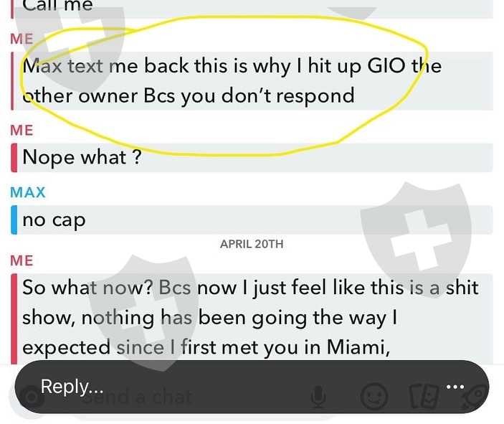Tap the ME label above 'So what now?'
This screenshot has height=424, width=504.
click(x=22, y=260)
